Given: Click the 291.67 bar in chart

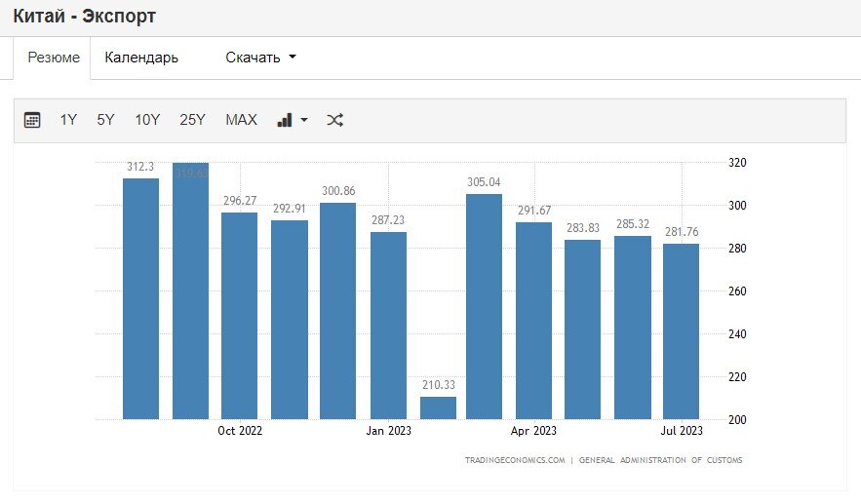Looking at the screenshot, I should [x=533, y=321].
